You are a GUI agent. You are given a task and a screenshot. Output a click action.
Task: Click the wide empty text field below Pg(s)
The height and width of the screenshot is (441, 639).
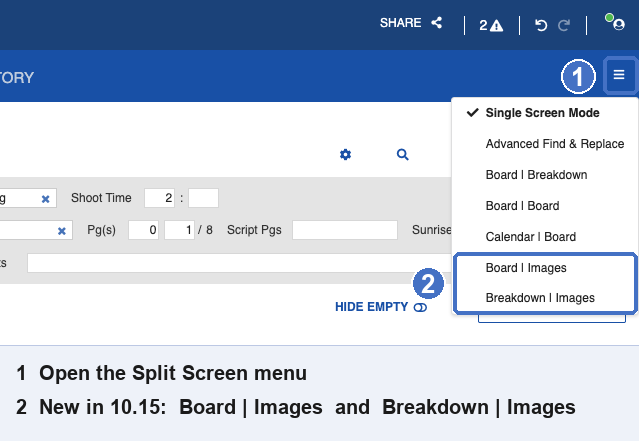(239, 263)
